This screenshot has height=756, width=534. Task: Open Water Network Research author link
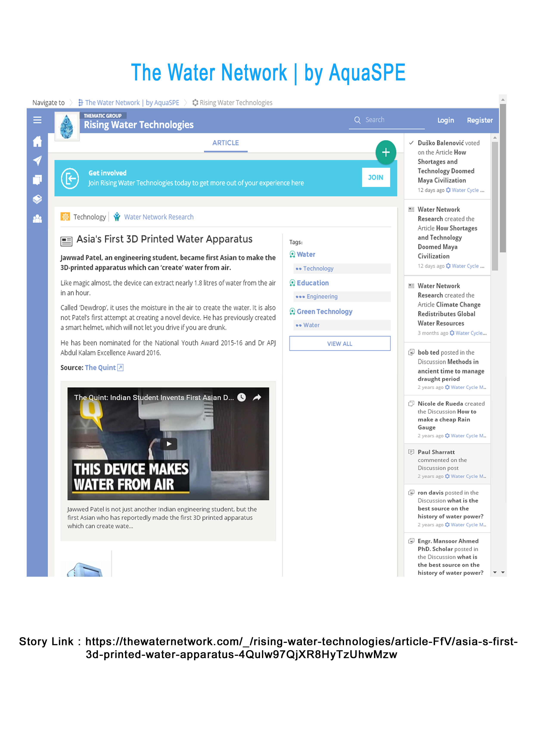pyautogui.click(x=159, y=217)
